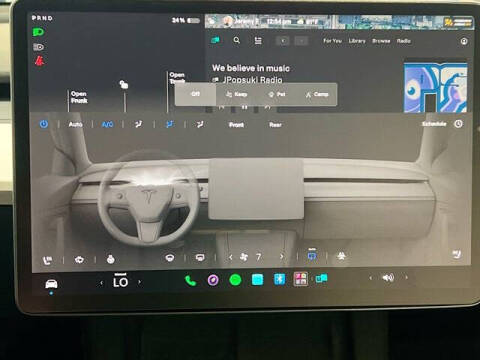The image size is (480, 360).
Task: Toggle the A/C button
Action: coord(107,124)
